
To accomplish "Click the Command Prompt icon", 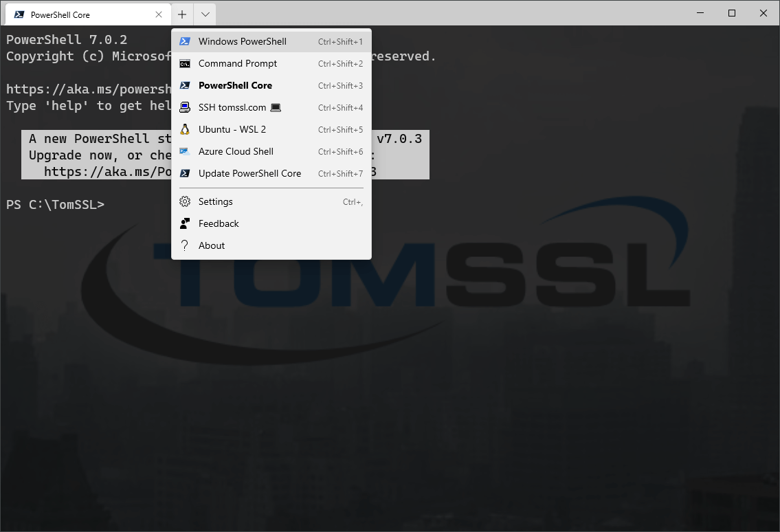I will click(185, 63).
